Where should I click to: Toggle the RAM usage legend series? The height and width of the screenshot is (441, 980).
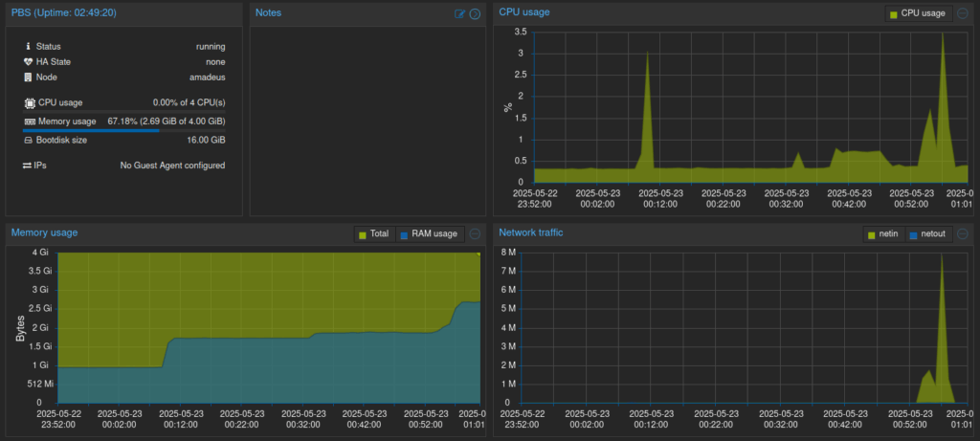[x=428, y=233]
